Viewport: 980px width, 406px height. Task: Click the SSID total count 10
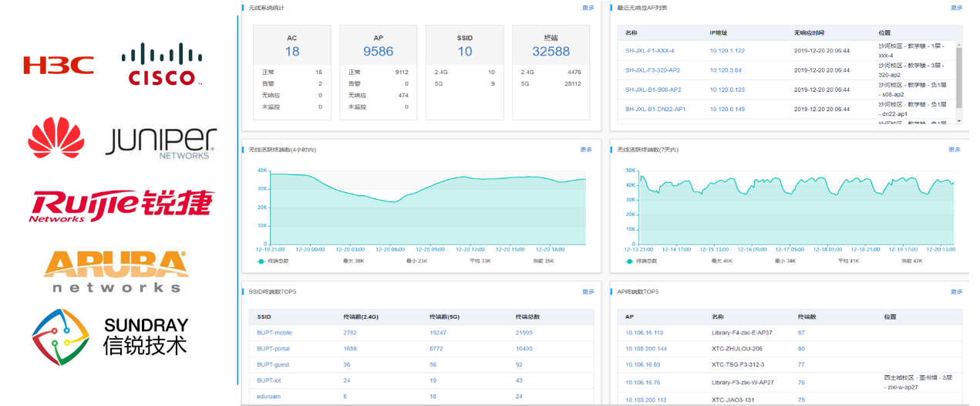tap(465, 52)
